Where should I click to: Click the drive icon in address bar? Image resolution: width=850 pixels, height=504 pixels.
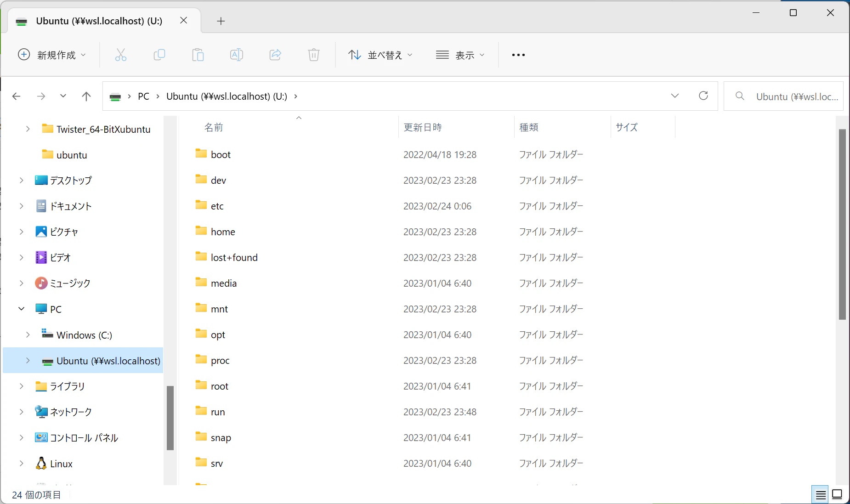(115, 96)
